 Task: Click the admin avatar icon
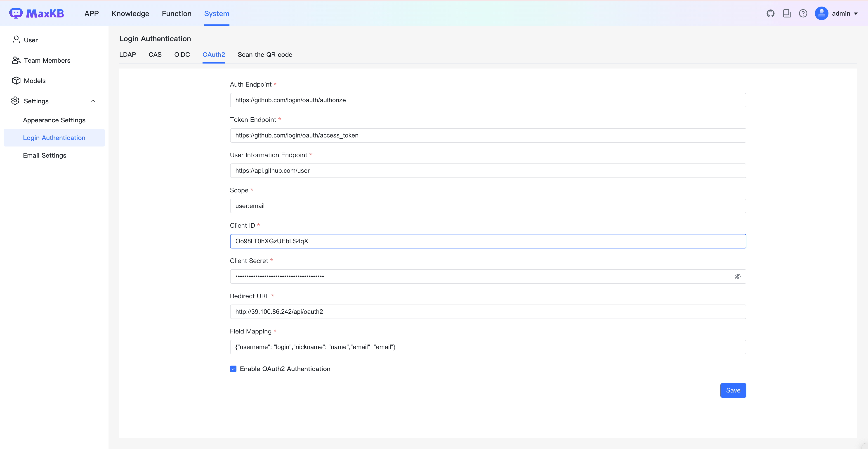pos(821,14)
